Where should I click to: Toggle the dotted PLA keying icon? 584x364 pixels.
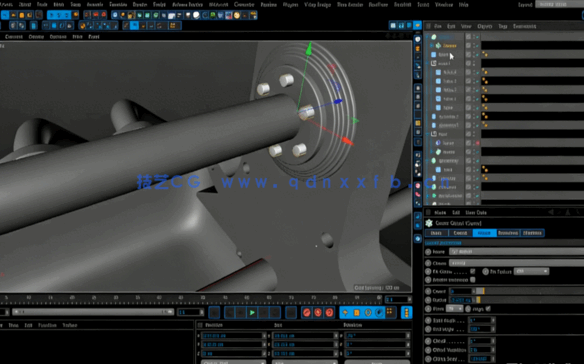tap(390, 311)
